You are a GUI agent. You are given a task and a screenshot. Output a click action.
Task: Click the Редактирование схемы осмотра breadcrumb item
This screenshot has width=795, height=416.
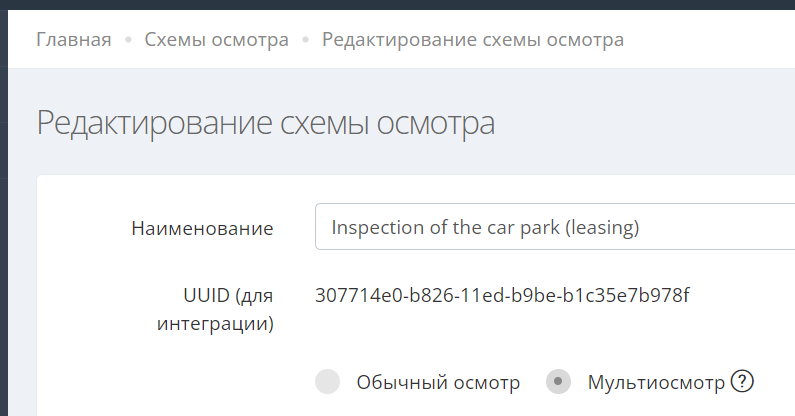pos(472,40)
